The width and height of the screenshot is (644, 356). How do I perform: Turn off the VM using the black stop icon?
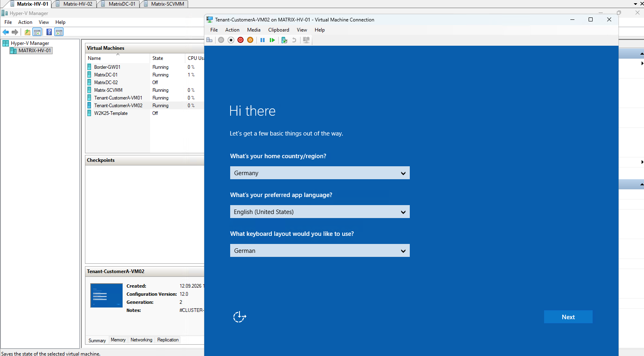coord(231,40)
